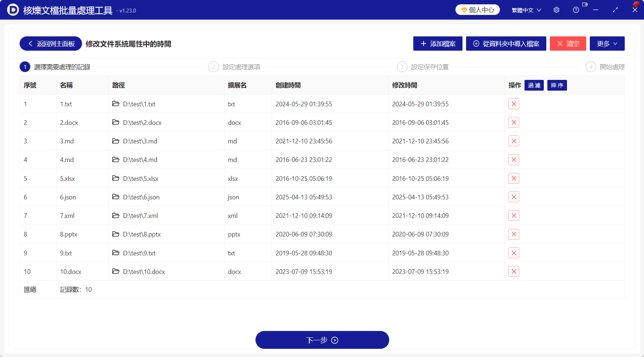
Task: Delete the 2.docx record via its X icon
Action: coord(513,122)
